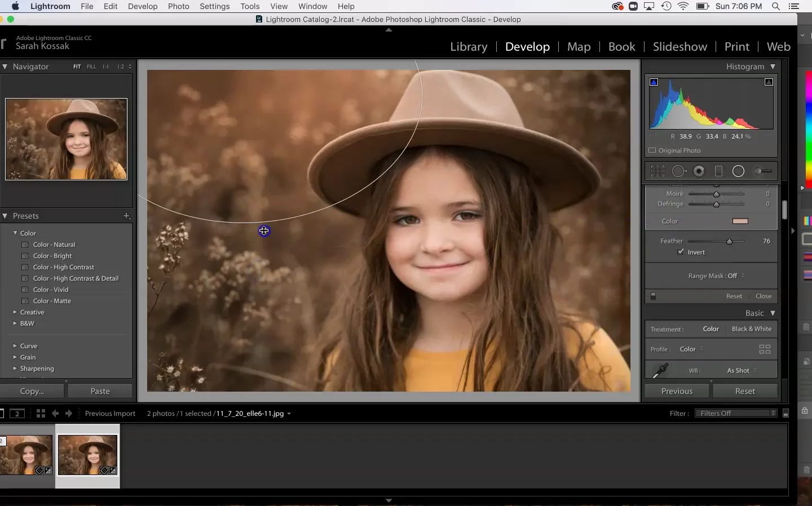The image size is (812, 506).
Task: Open AirPlay display menu icon
Action: point(649,6)
